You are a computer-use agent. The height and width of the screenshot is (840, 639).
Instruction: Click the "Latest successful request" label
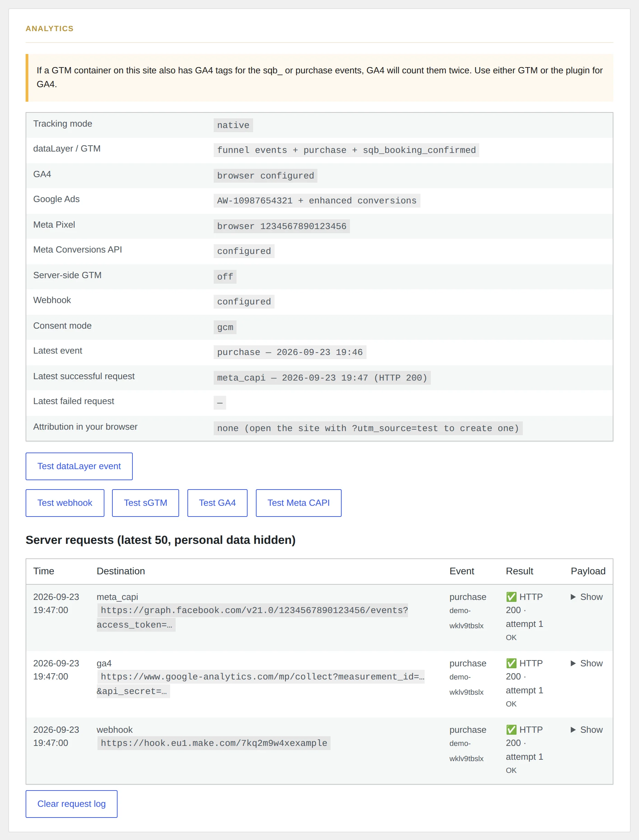(84, 376)
